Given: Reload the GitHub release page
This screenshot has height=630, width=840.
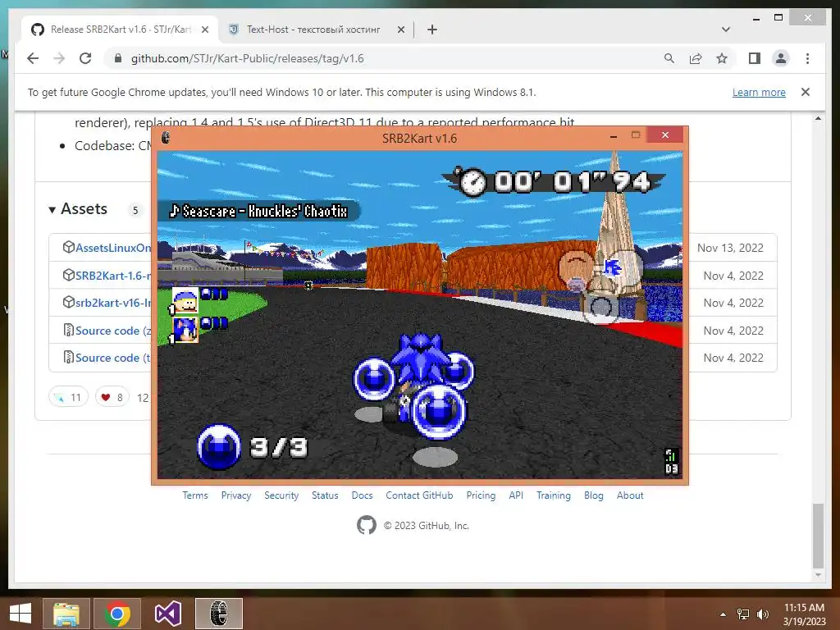Looking at the screenshot, I should (x=85, y=58).
